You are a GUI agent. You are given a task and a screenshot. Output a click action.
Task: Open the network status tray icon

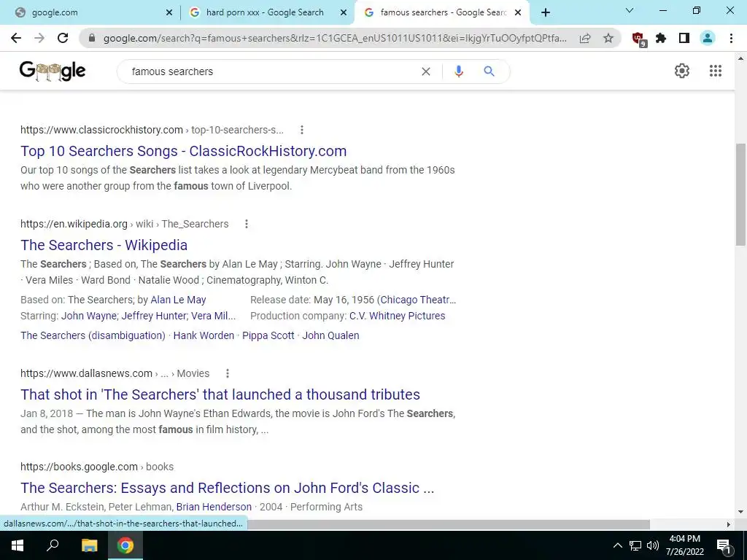635,545
